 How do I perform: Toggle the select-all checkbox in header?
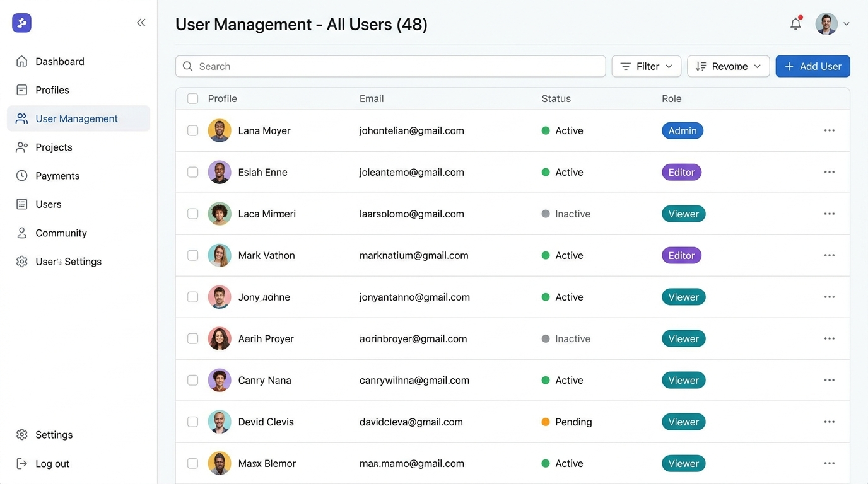[x=193, y=99]
